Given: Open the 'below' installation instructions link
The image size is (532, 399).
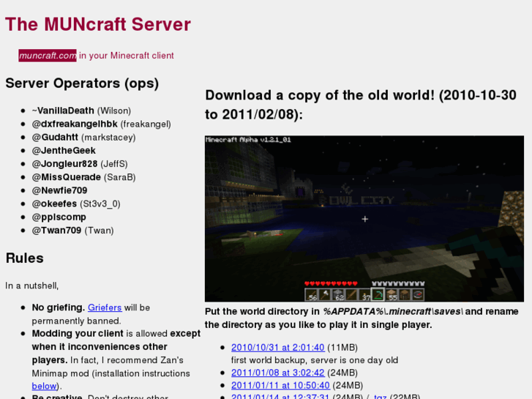Looking at the screenshot, I should (44, 386).
